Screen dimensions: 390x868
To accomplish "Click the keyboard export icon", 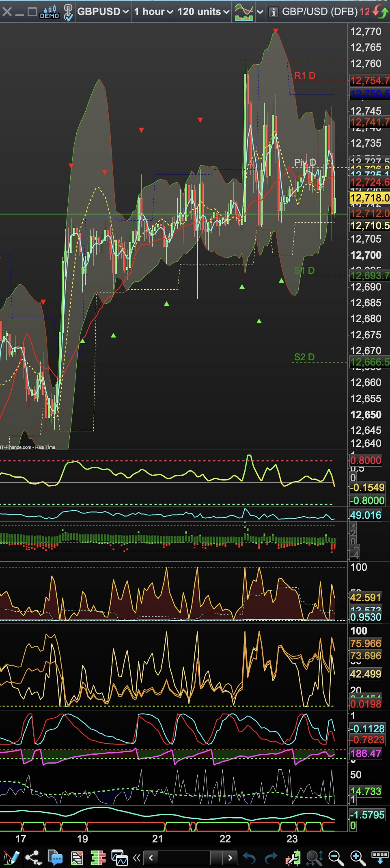I will click(380, 858).
